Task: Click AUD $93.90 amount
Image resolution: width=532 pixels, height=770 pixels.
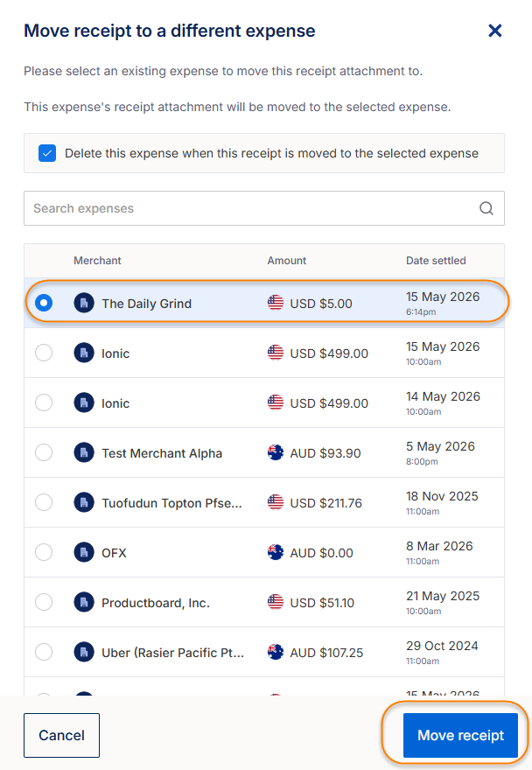Action: click(x=325, y=453)
